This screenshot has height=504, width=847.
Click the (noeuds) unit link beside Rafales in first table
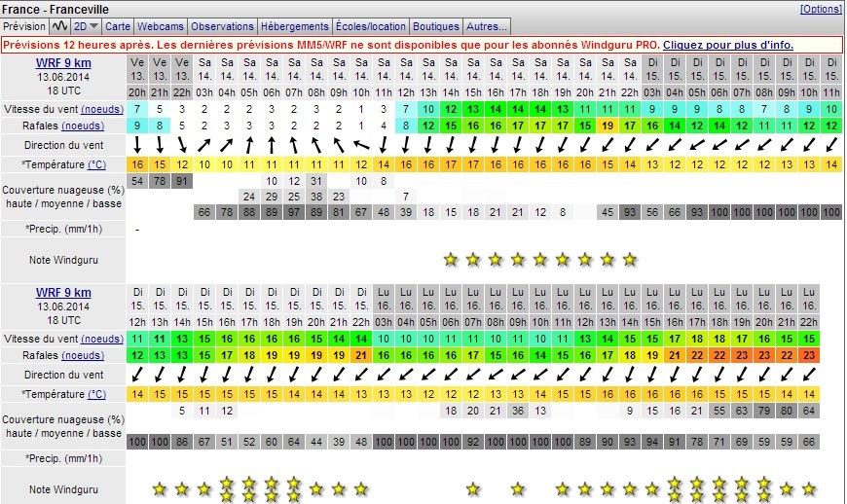coord(85,126)
